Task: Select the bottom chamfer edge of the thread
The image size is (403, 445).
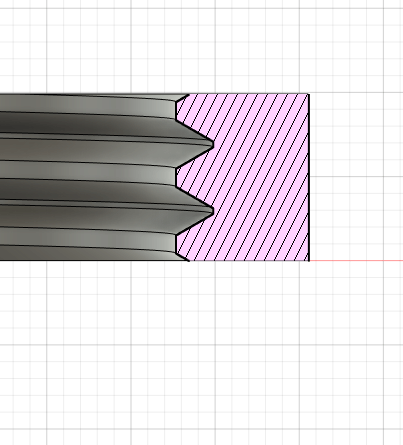Action: tap(182, 257)
